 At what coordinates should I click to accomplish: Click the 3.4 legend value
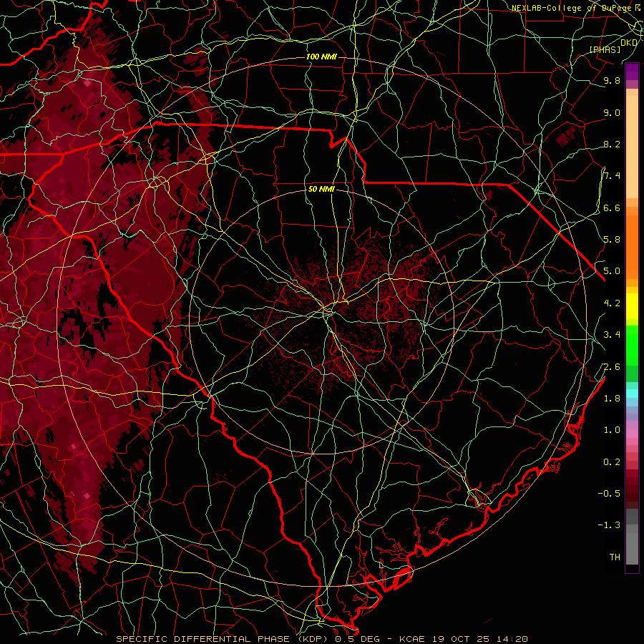(612, 334)
